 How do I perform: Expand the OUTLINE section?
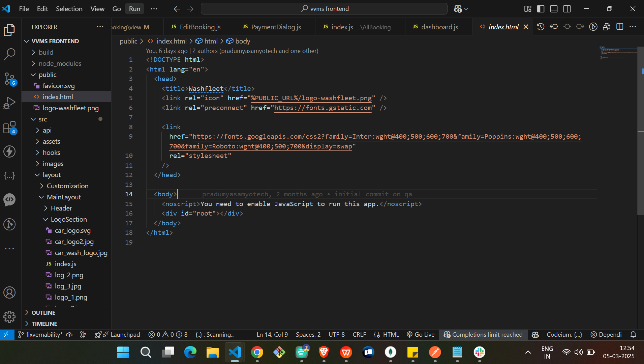[43, 313]
